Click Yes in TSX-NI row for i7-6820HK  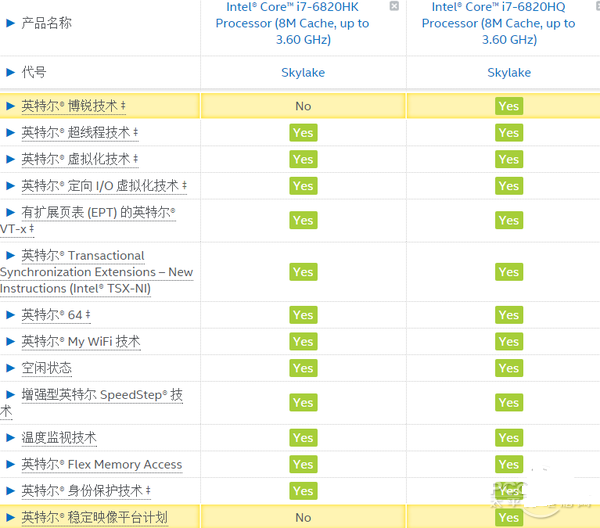tap(303, 272)
